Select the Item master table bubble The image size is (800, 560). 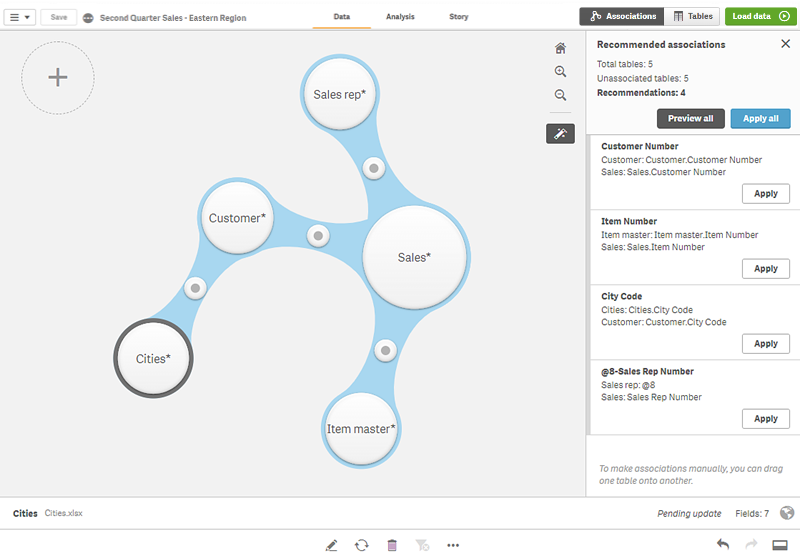[361, 429]
